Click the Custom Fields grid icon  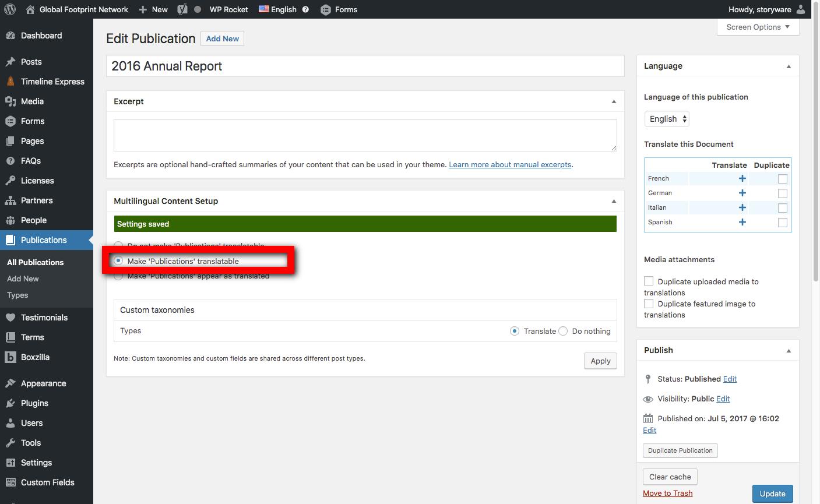pyautogui.click(x=10, y=482)
